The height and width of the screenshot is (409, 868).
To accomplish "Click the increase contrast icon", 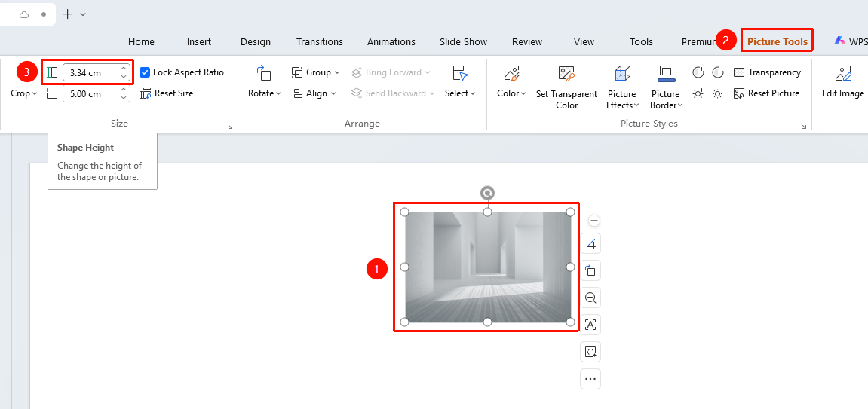I will point(698,72).
